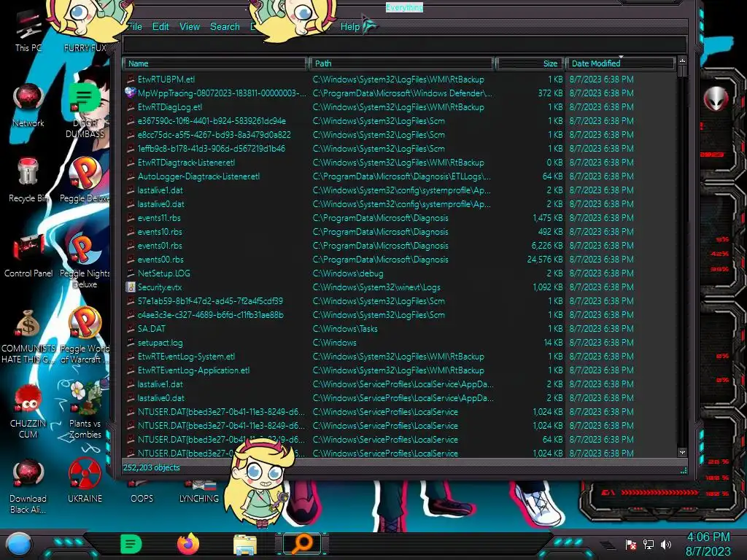Open OOPS desktop shortcut

click(x=142, y=492)
